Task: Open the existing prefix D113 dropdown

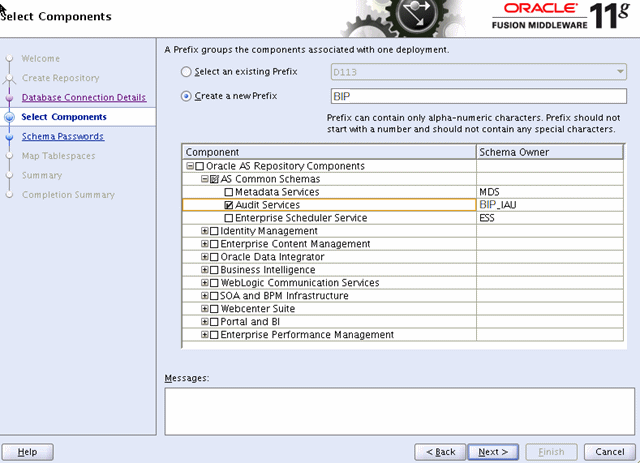Action: (478, 72)
